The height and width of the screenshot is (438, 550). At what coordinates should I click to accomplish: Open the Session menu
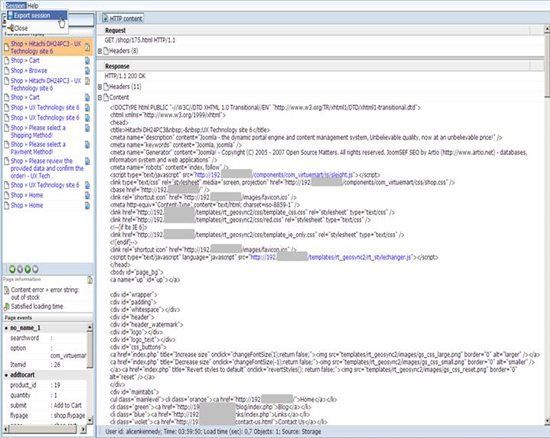coord(16,6)
